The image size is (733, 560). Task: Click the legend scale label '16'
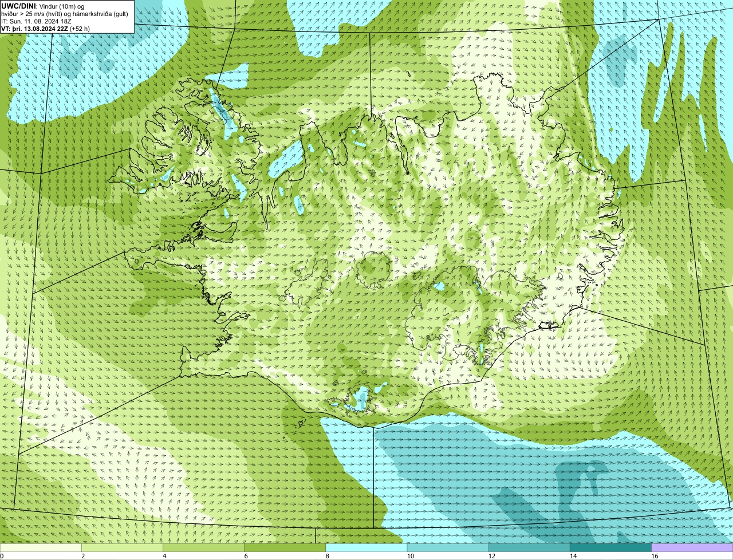click(655, 556)
